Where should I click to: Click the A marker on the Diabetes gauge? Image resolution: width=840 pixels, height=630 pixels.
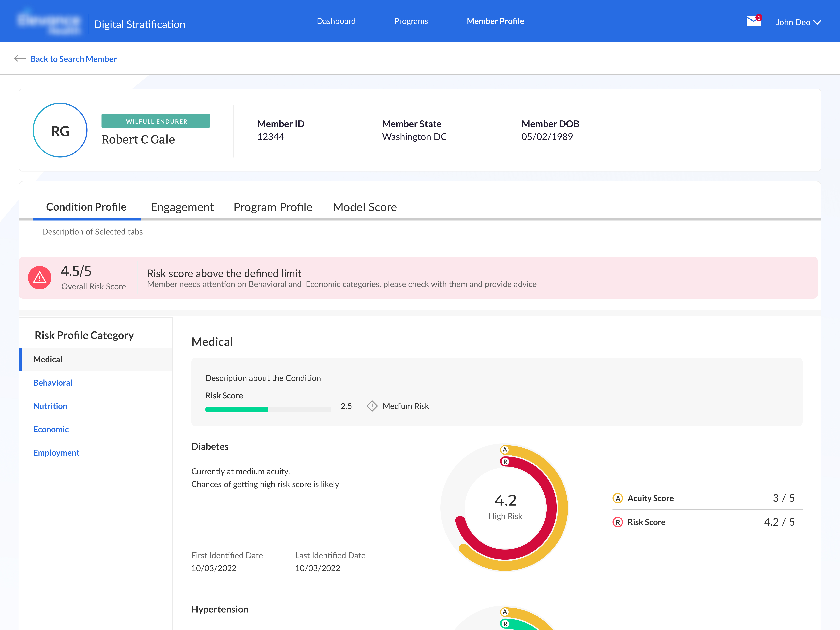click(505, 449)
